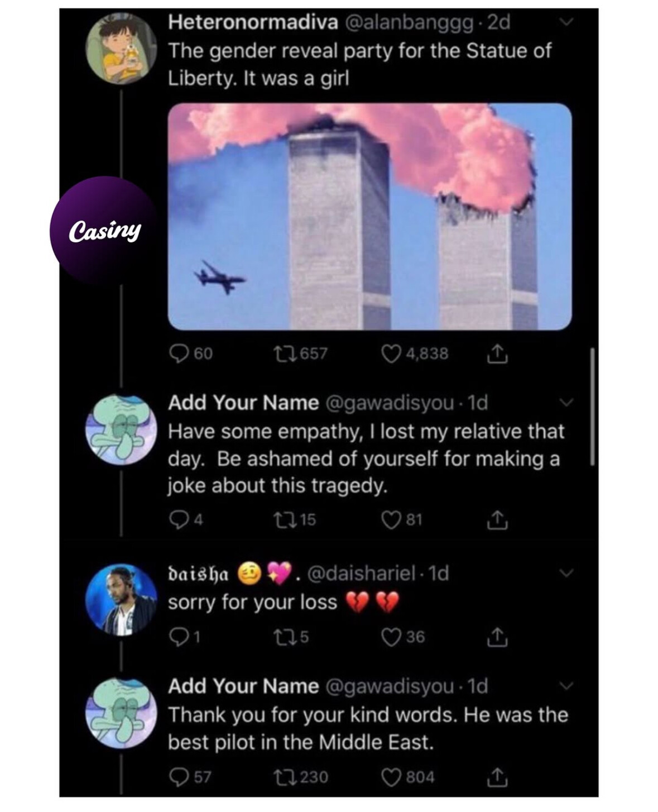The width and height of the screenshot is (658, 812).
Task: Reply to the Heteronormadiva tweet with 60 comments
Action: coord(190,354)
